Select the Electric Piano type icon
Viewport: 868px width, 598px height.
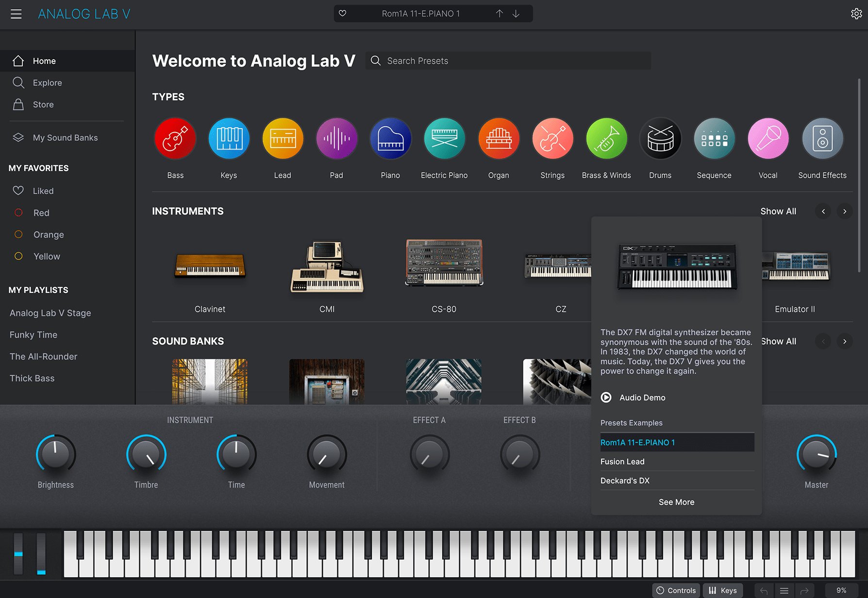[444, 138]
